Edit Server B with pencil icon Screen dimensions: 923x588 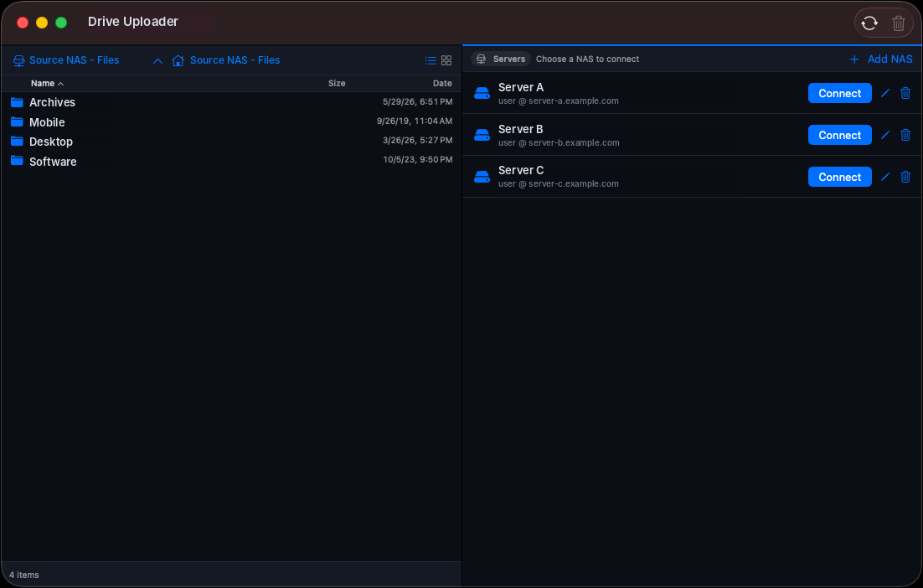[x=884, y=135]
